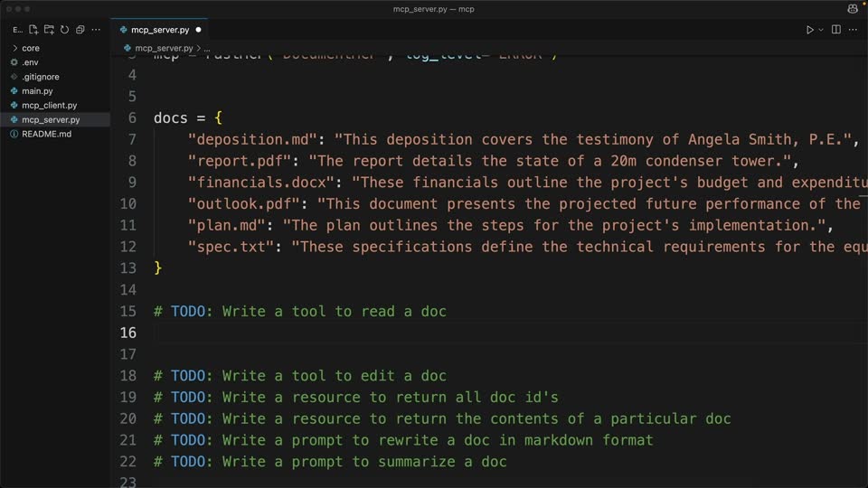
Task: Click the New File icon in Explorer
Action: tap(33, 29)
